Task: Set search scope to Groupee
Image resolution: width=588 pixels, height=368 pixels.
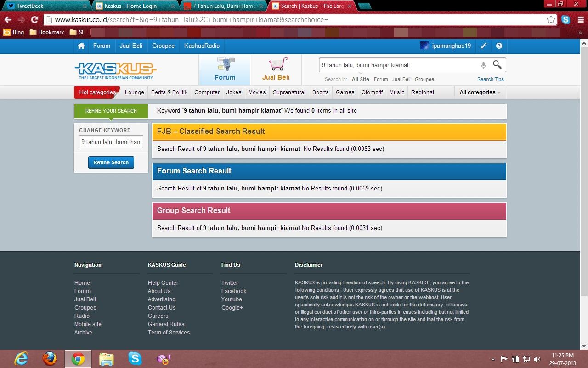Action: point(424,79)
